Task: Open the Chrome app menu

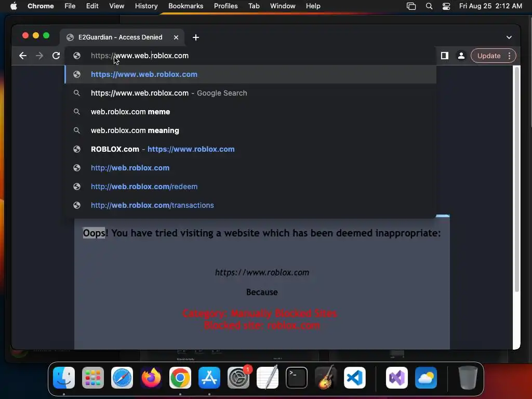Action: (41, 6)
